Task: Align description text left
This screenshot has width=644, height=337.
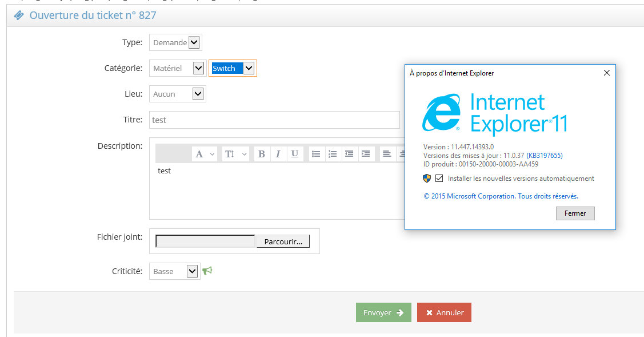Action: pyautogui.click(x=387, y=154)
